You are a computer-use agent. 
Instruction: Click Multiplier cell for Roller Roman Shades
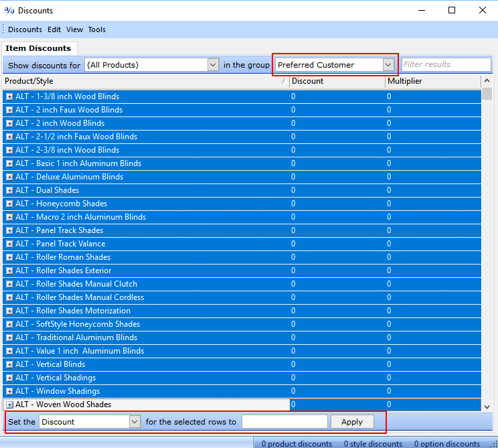tap(433, 257)
